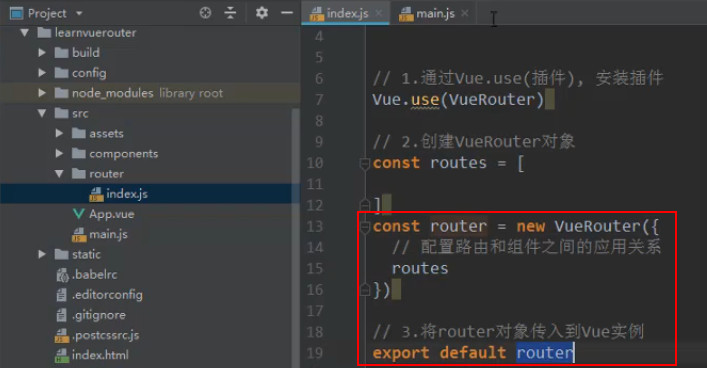Fold the routes array at line 10

[x=365, y=163]
